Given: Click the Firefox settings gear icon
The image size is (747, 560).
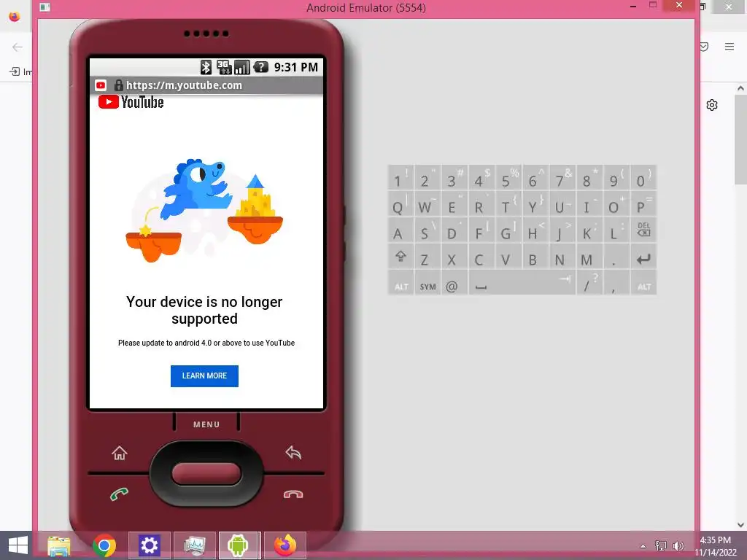Looking at the screenshot, I should click(712, 105).
